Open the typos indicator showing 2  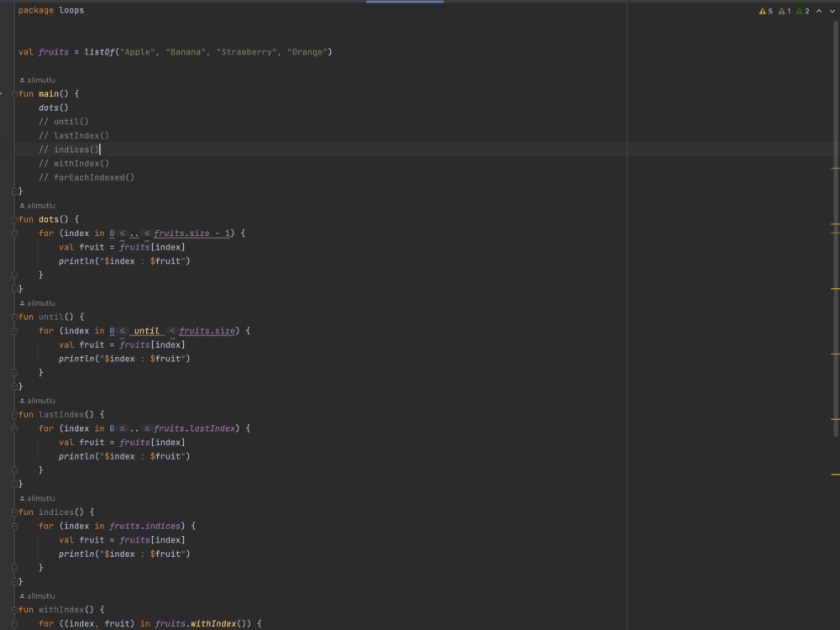pyautogui.click(x=802, y=11)
